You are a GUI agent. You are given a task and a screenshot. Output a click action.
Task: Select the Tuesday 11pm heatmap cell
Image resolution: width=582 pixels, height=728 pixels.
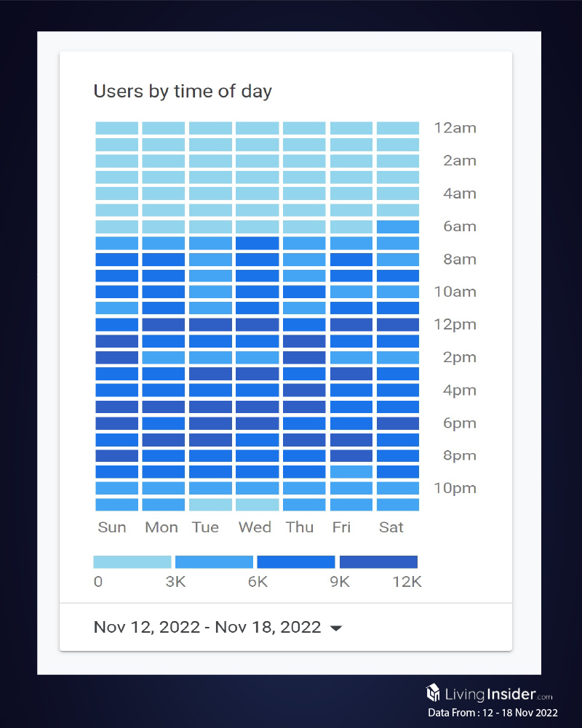pos(210,505)
